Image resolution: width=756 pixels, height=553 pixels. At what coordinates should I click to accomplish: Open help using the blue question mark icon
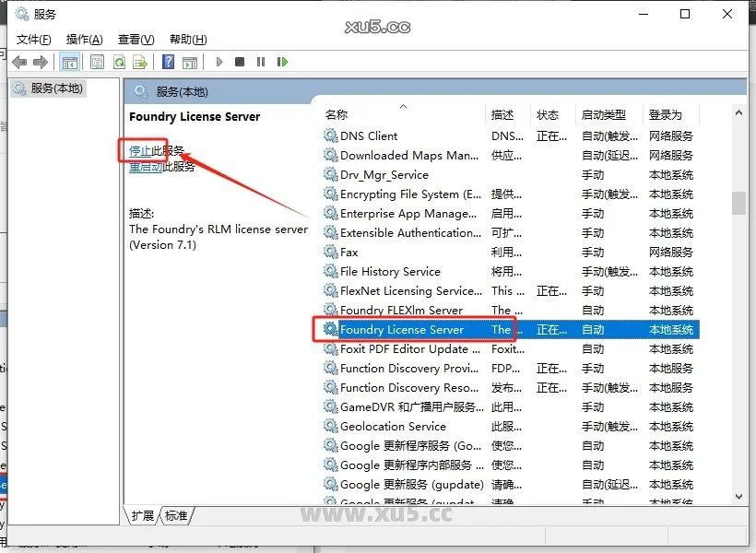tap(170, 62)
